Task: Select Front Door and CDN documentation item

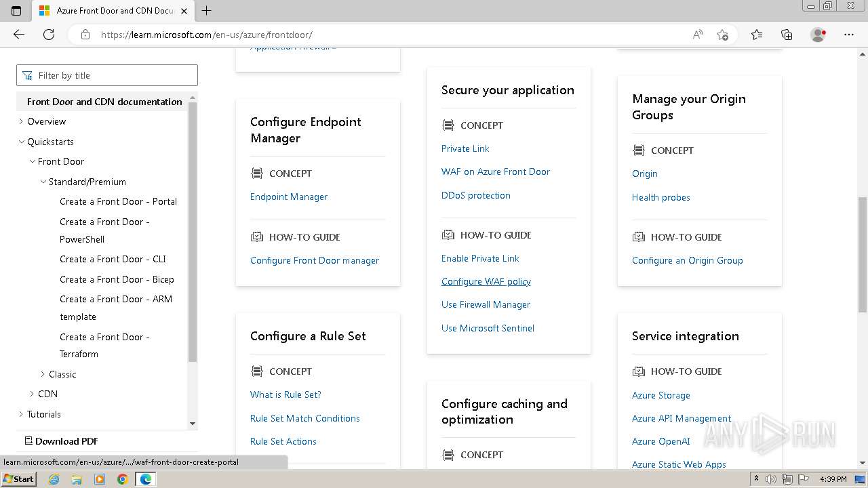Action: point(104,102)
